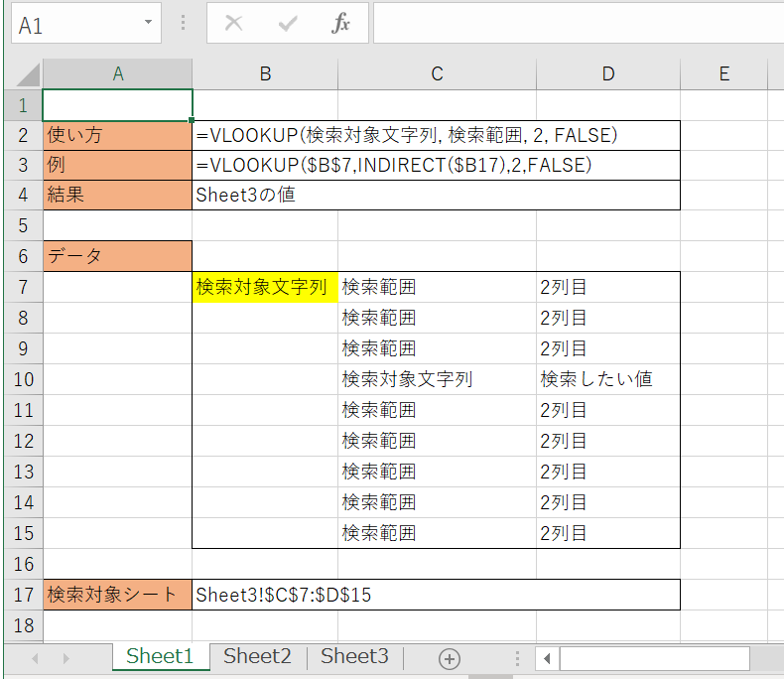Select row 10 header
Image resolution: width=784 pixels, height=679 pixels.
point(24,379)
